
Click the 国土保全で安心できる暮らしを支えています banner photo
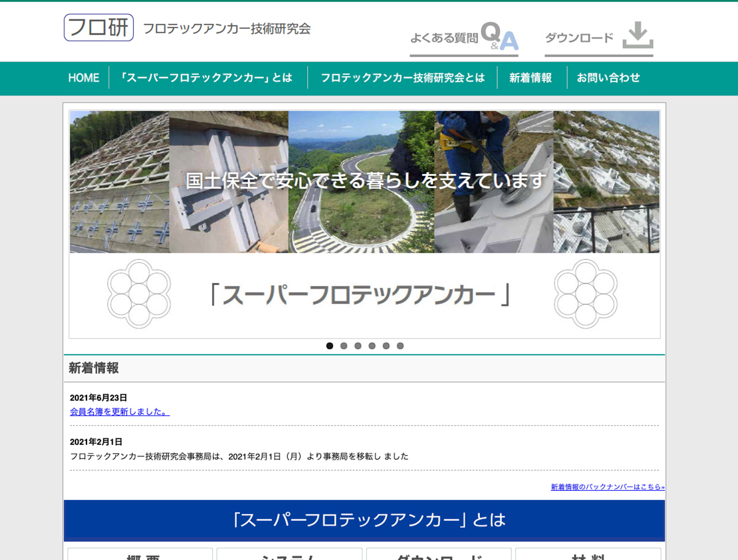[364, 182]
